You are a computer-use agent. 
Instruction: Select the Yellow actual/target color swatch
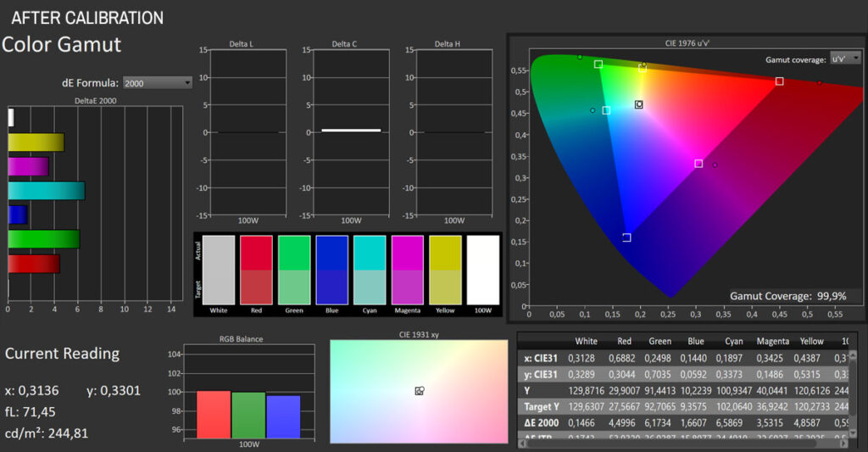tap(445, 270)
